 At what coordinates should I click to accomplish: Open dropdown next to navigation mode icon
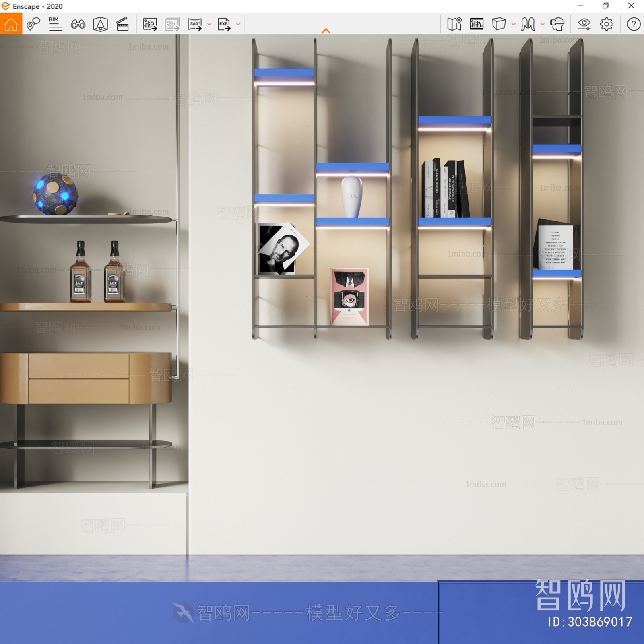pos(543,24)
